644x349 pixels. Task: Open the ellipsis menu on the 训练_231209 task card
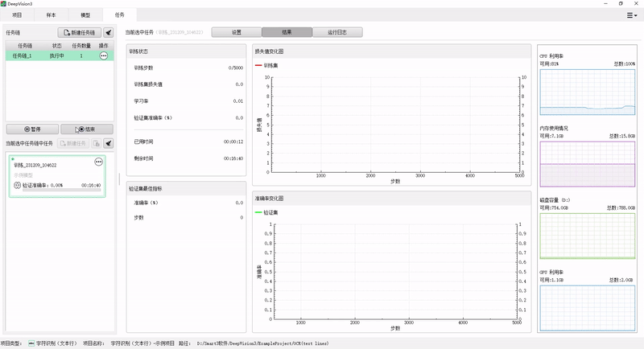point(99,162)
